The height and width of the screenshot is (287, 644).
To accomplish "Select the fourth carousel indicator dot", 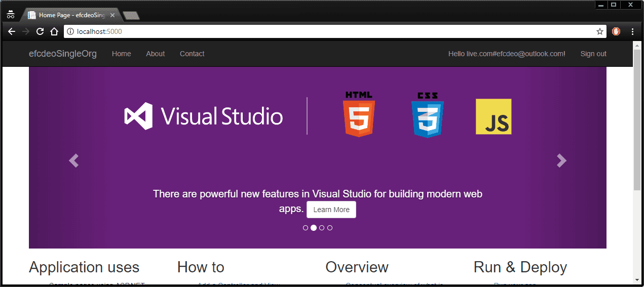I will [x=330, y=228].
